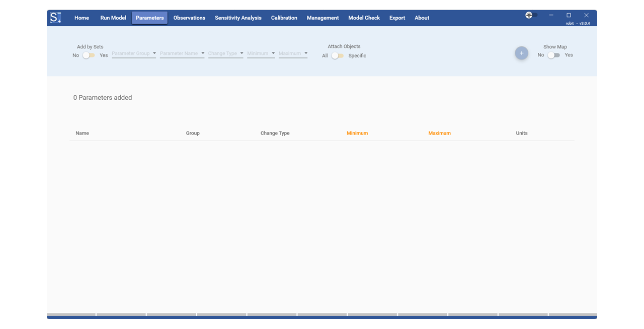
Task: Open the Sensitivity Analysis tab
Action: click(238, 18)
